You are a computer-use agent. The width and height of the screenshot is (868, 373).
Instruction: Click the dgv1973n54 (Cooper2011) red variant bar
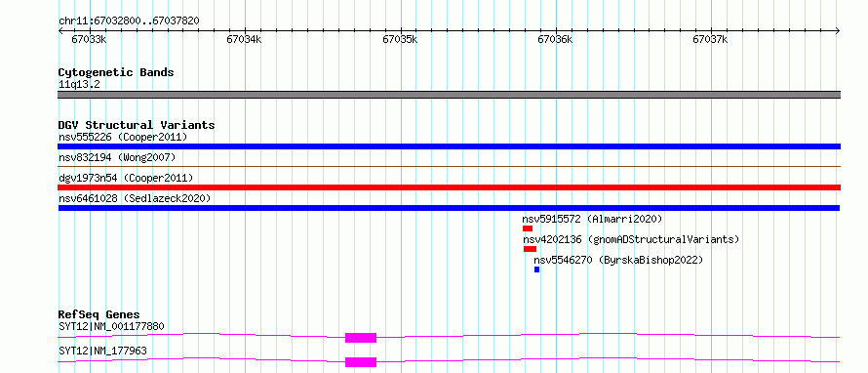coord(449,187)
